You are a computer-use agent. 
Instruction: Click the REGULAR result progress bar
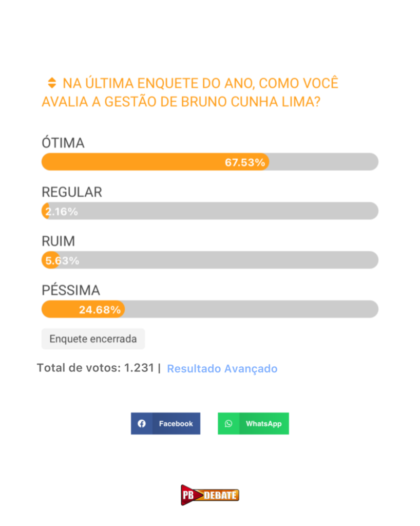(209, 211)
